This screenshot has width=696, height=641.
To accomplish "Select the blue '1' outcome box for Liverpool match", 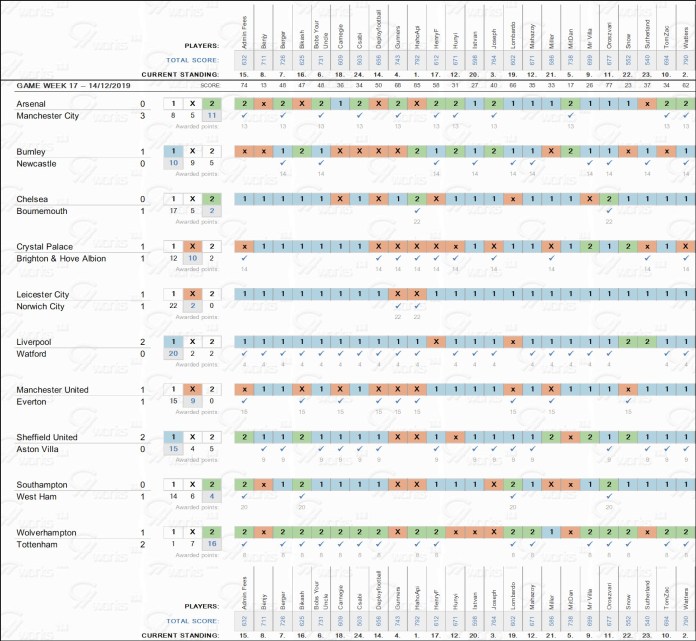I will point(173,341).
